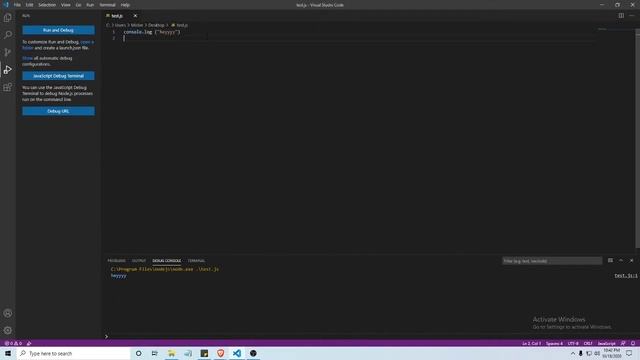Click the JavaScript Debug Terminal button
The image size is (640, 360).
click(x=58, y=76)
